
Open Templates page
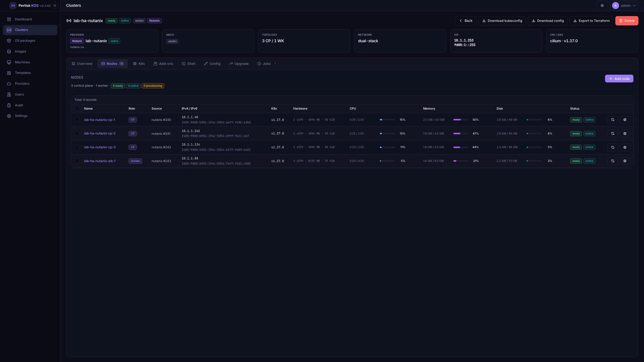pyautogui.click(x=30, y=73)
